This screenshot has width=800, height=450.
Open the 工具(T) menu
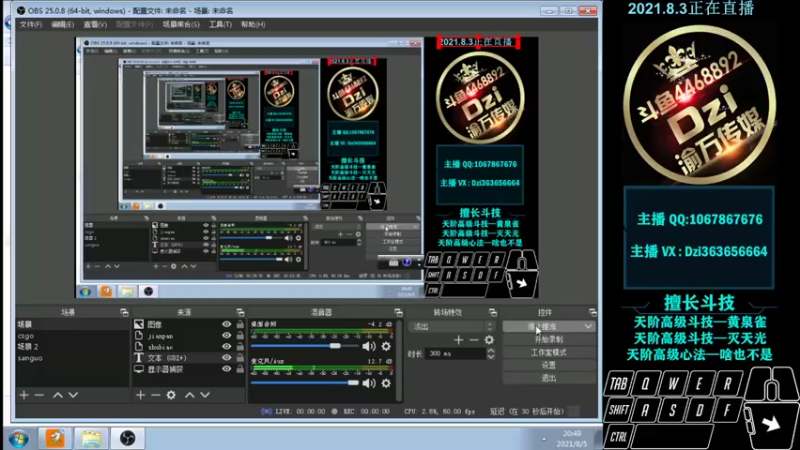220,24
